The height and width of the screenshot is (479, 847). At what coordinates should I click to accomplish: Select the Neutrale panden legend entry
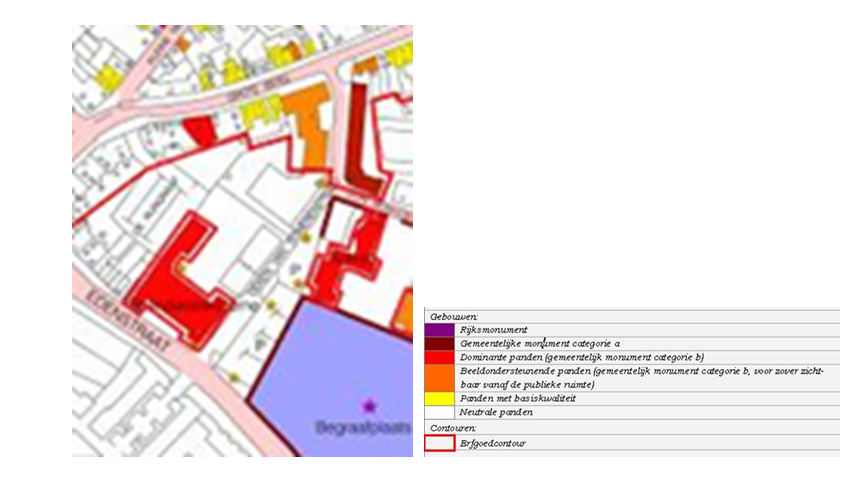[496, 412]
